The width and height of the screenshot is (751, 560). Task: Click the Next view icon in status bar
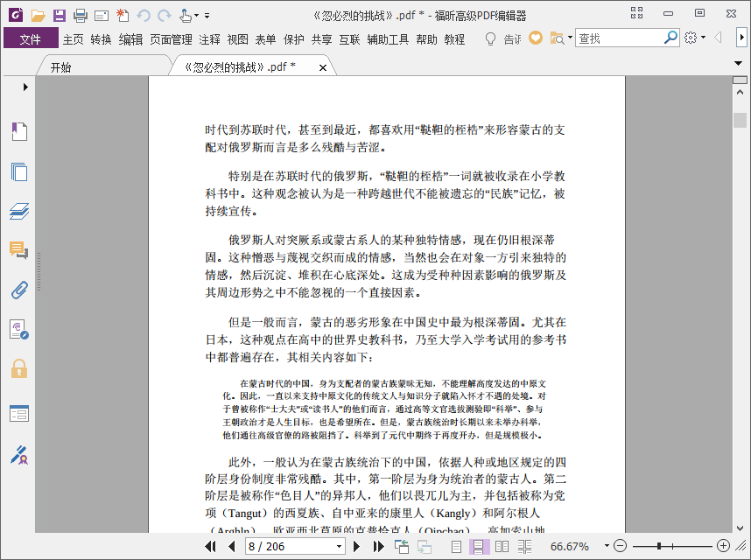click(424, 546)
